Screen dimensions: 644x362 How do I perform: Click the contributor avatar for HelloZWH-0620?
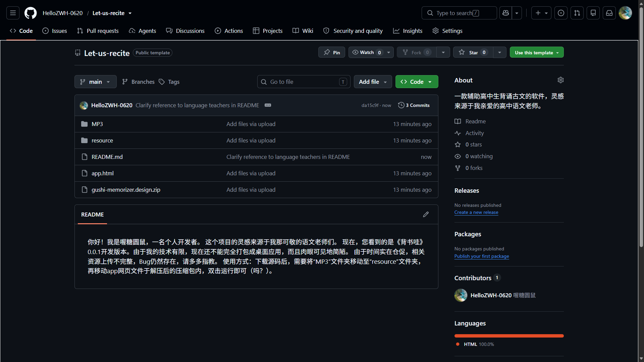pos(461,295)
